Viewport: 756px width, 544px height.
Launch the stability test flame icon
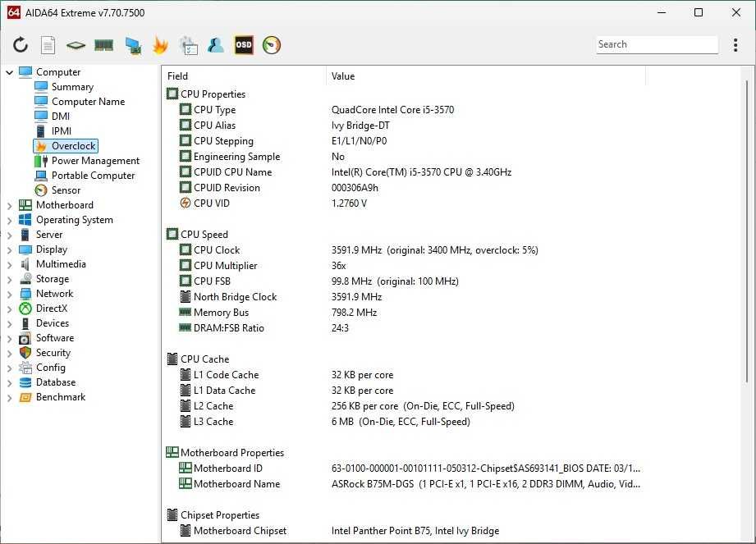click(x=160, y=45)
